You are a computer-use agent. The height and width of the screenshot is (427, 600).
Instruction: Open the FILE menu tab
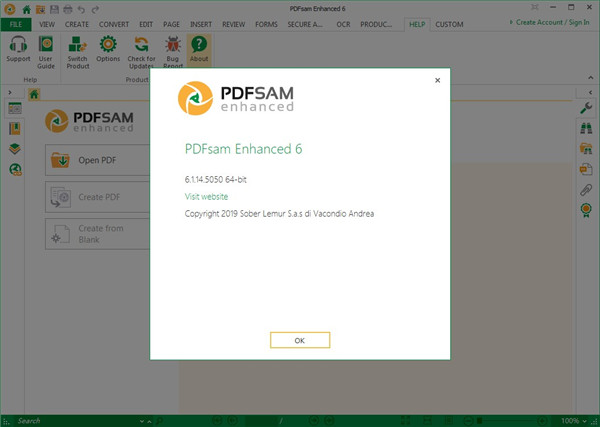(16, 24)
